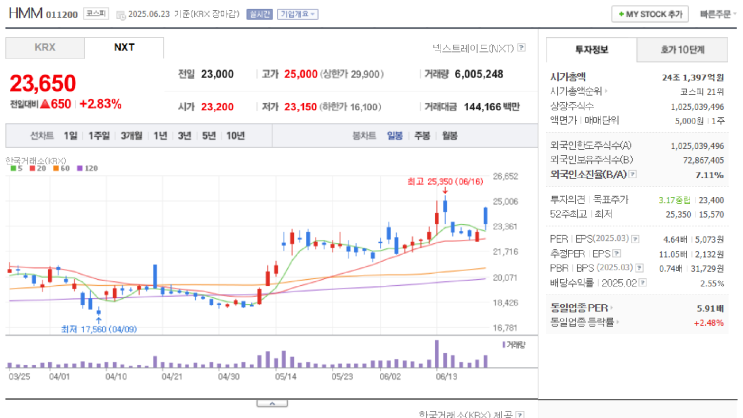743x418 pixels.
Task: Click the 최고 25,350 (06/16) chart marker
Action: 445,182
